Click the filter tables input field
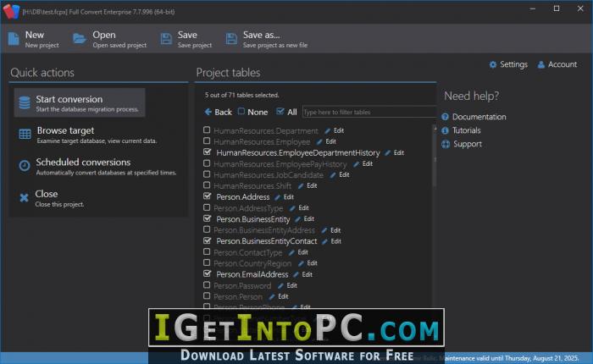The width and height of the screenshot is (593, 364). pyautogui.click(x=369, y=112)
